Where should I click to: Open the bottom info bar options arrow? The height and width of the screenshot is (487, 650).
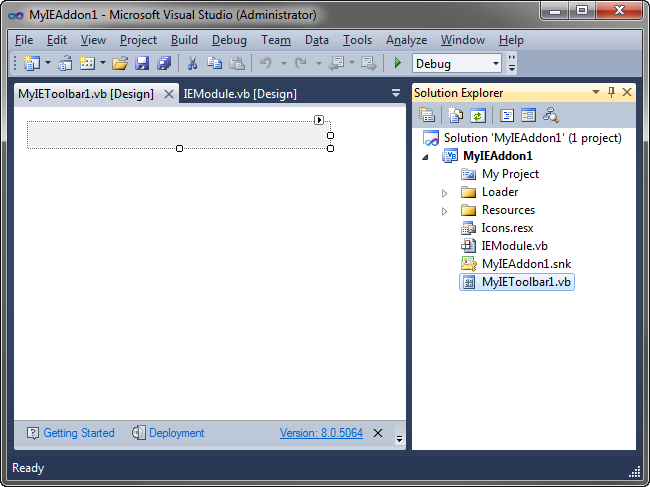(399, 439)
